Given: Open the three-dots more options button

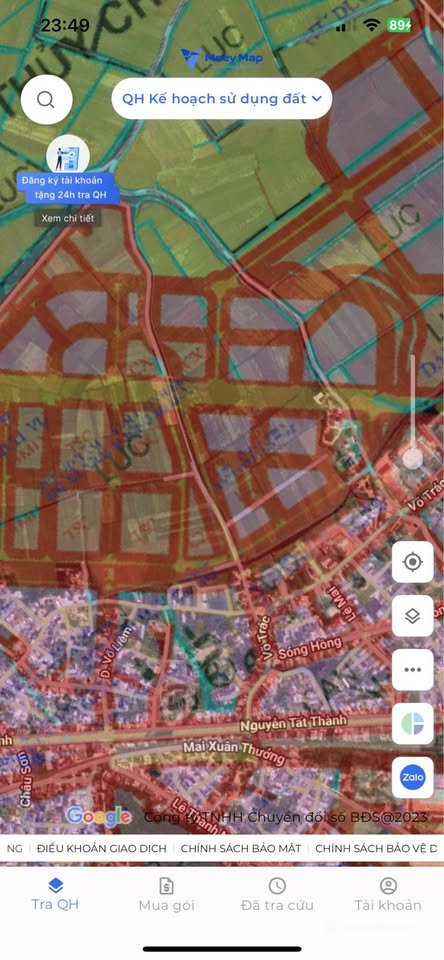Looking at the screenshot, I should pyautogui.click(x=413, y=670).
